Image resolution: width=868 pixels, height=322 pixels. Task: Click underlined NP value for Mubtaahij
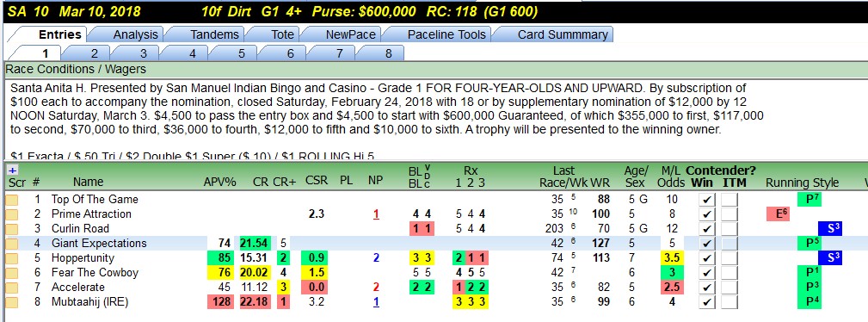click(x=377, y=302)
